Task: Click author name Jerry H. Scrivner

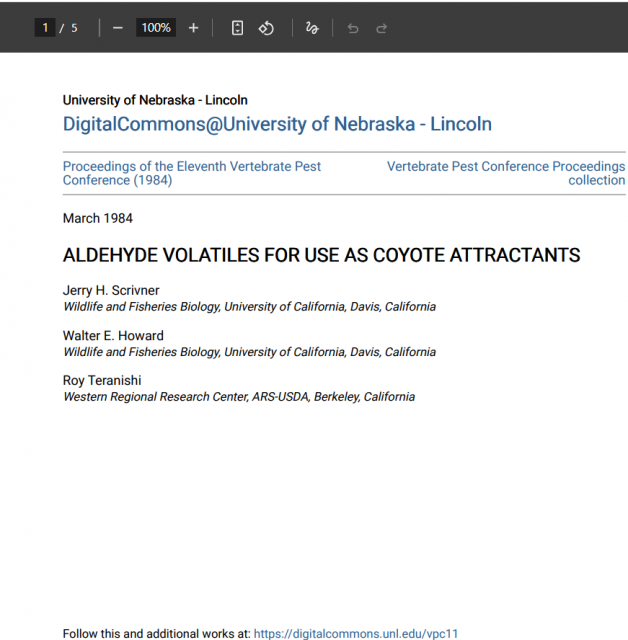Action: [111, 291]
